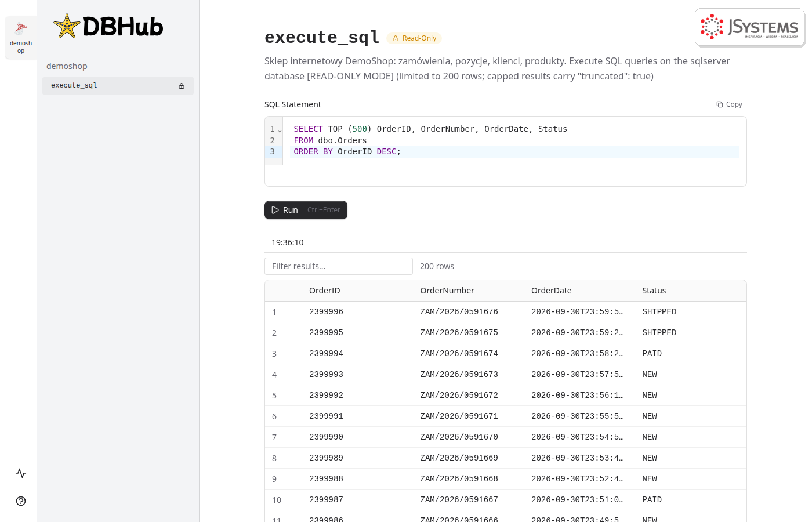Viewport: 812px width, 522px height.
Task: Click OrderID cell 2399992
Action: point(326,396)
